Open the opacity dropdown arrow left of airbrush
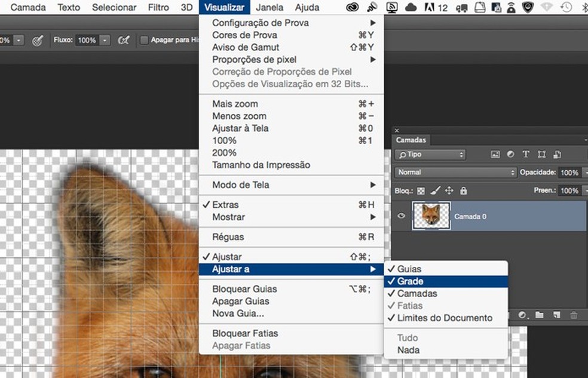Image resolution: width=588 pixels, height=378 pixels. 19,40
